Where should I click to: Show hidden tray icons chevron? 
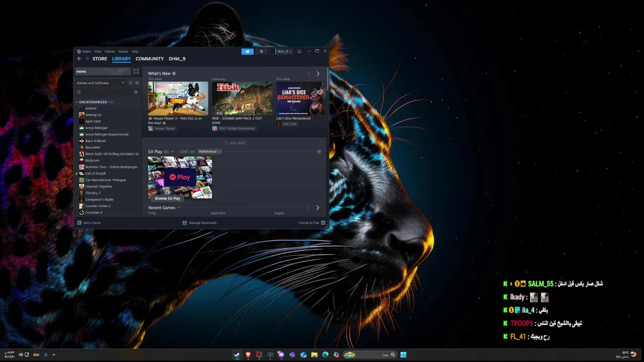click(54, 355)
